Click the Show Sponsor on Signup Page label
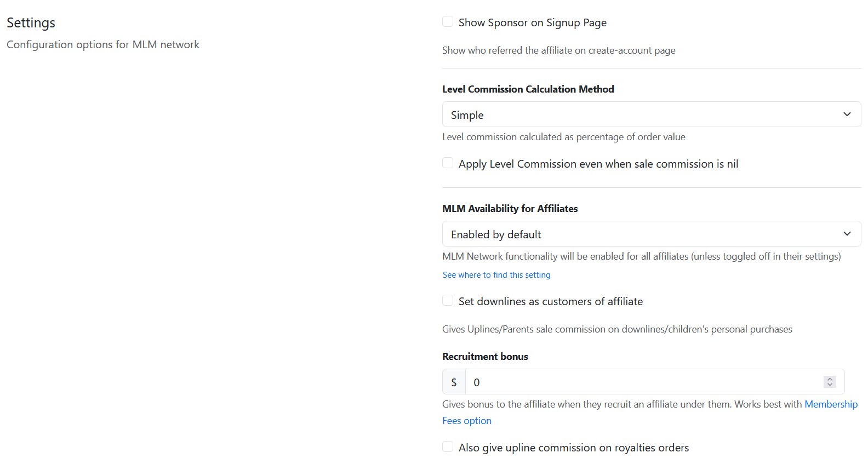Screen dimensions: 868x464 point(532,22)
